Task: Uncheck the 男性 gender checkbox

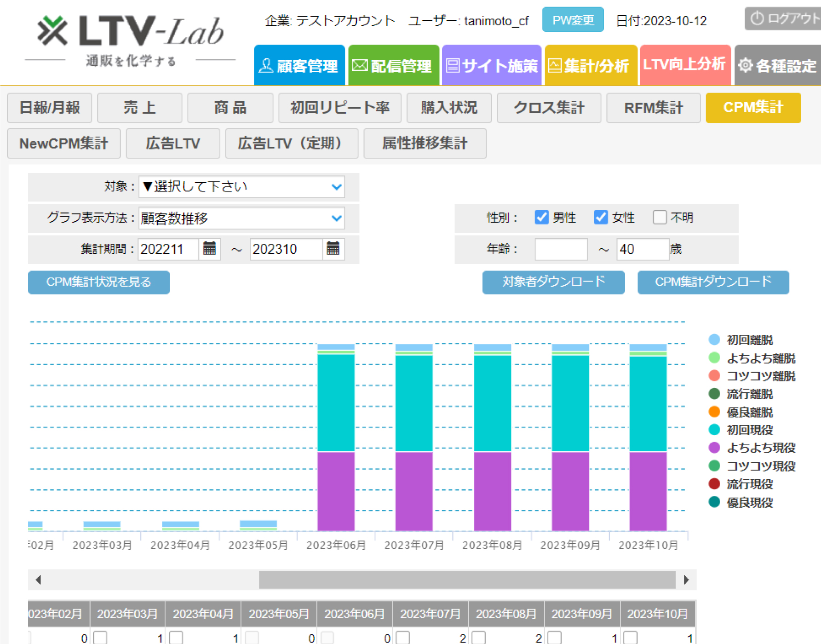Action: click(541, 217)
